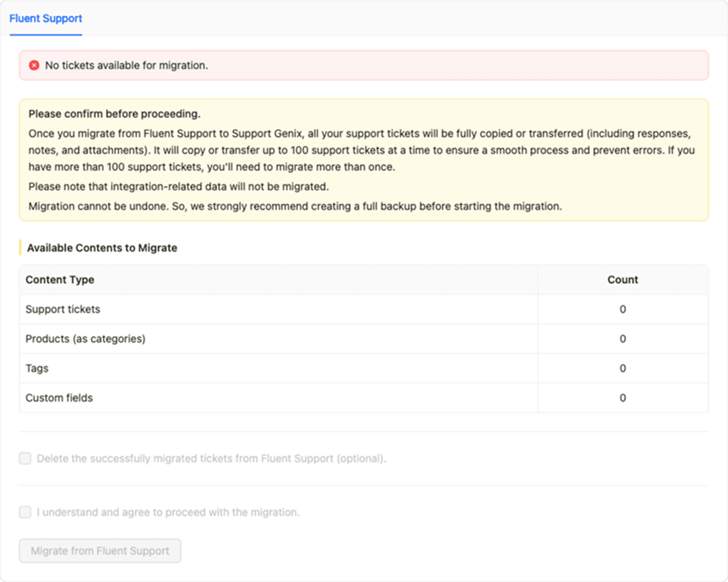This screenshot has height=582, width=728.
Task: Click the Count column header
Action: tap(623, 280)
